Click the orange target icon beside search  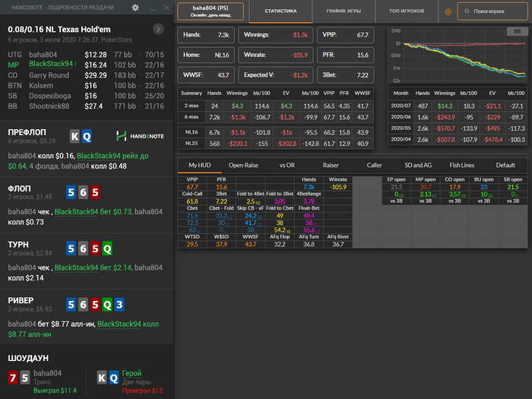tap(448, 12)
